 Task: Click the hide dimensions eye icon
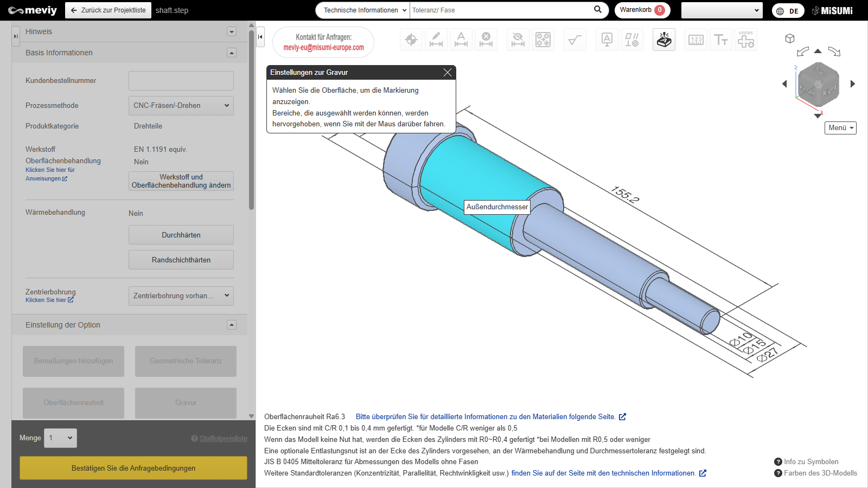tap(518, 40)
